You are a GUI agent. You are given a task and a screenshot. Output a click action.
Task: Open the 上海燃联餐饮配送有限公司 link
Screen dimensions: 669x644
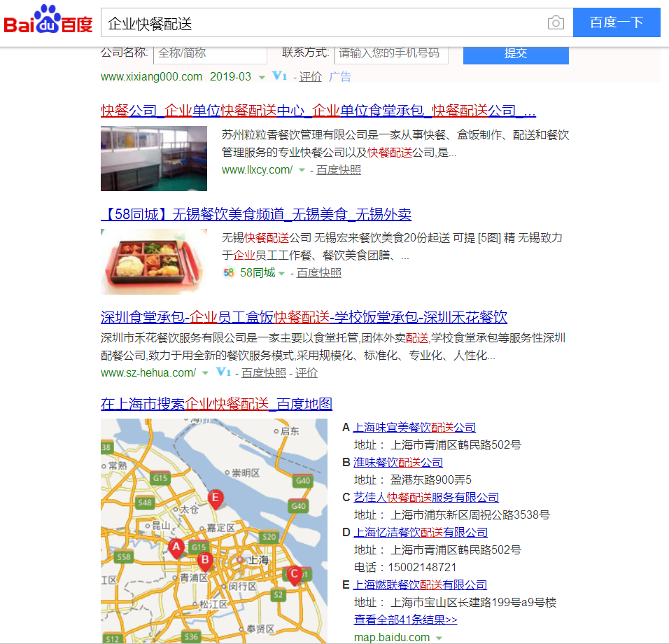tap(421, 584)
